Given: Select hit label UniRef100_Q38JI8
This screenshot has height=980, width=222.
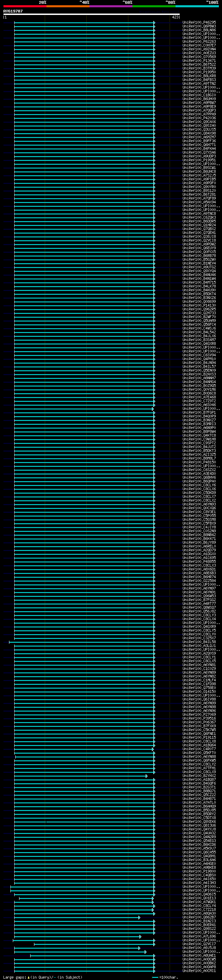Looking at the screenshot, I should tap(199, 237).
